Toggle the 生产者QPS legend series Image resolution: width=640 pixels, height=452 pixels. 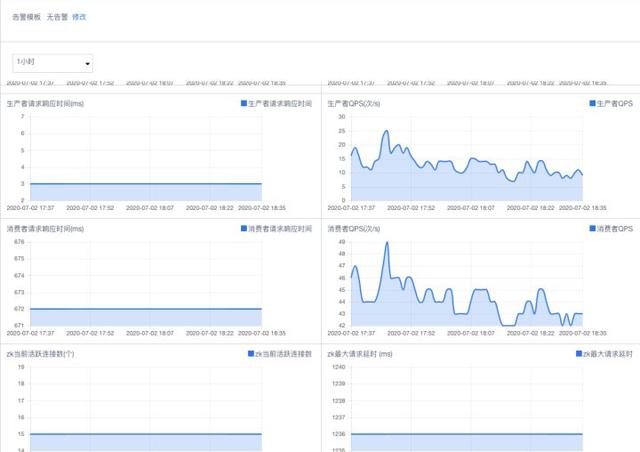click(x=612, y=103)
